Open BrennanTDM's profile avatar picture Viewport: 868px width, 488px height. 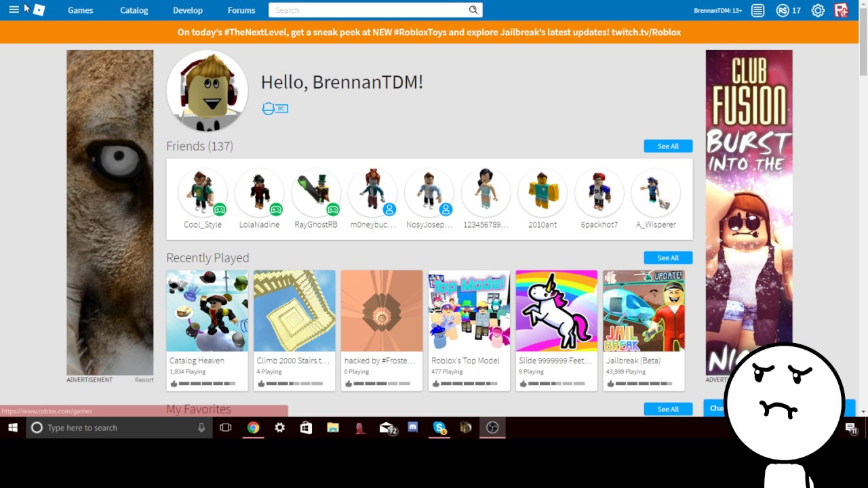(x=208, y=91)
